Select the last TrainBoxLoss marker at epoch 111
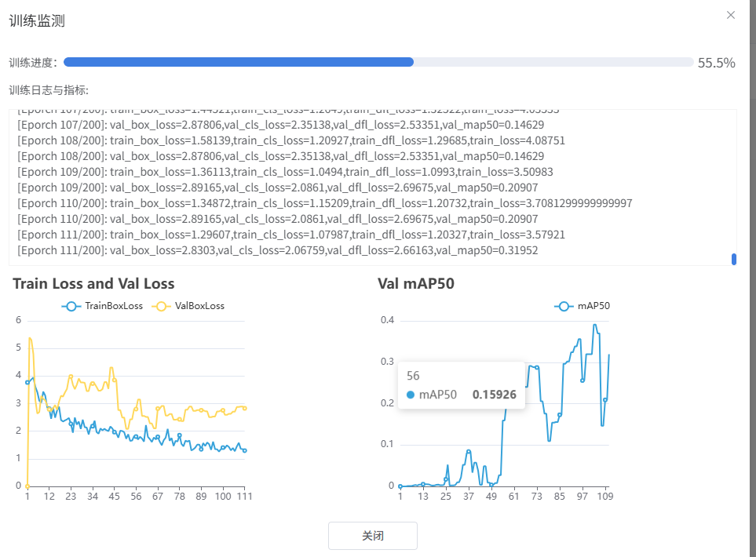The width and height of the screenshot is (756, 557). [244, 450]
